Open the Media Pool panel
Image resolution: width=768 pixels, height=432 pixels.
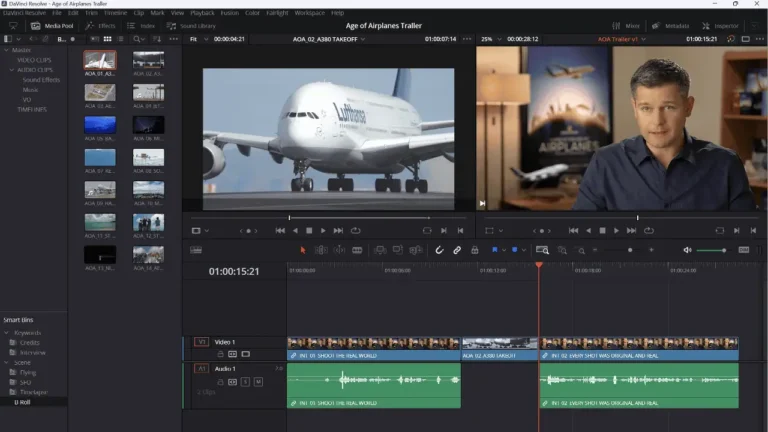[x=52, y=26]
